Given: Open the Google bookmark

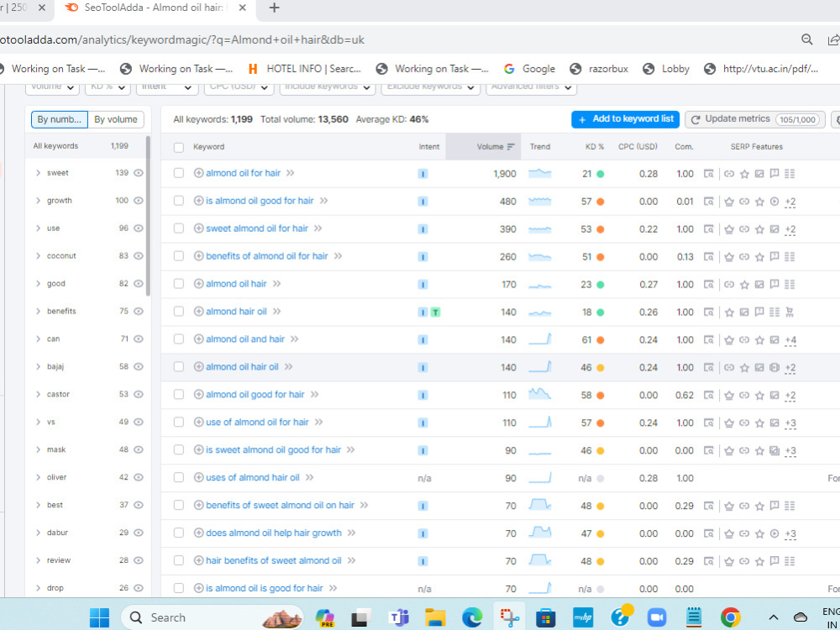Looking at the screenshot, I should pyautogui.click(x=529, y=69).
